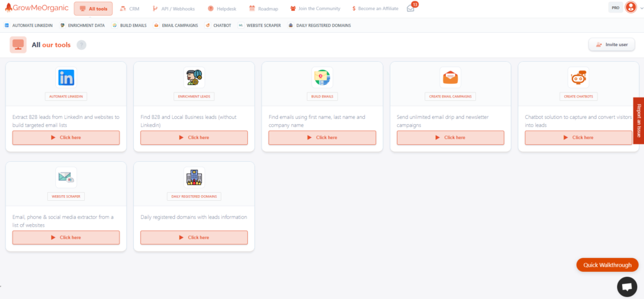Viewport: 644px width, 299px height.
Task: Click the Daily Registered Domains building icon
Action: point(194,178)
